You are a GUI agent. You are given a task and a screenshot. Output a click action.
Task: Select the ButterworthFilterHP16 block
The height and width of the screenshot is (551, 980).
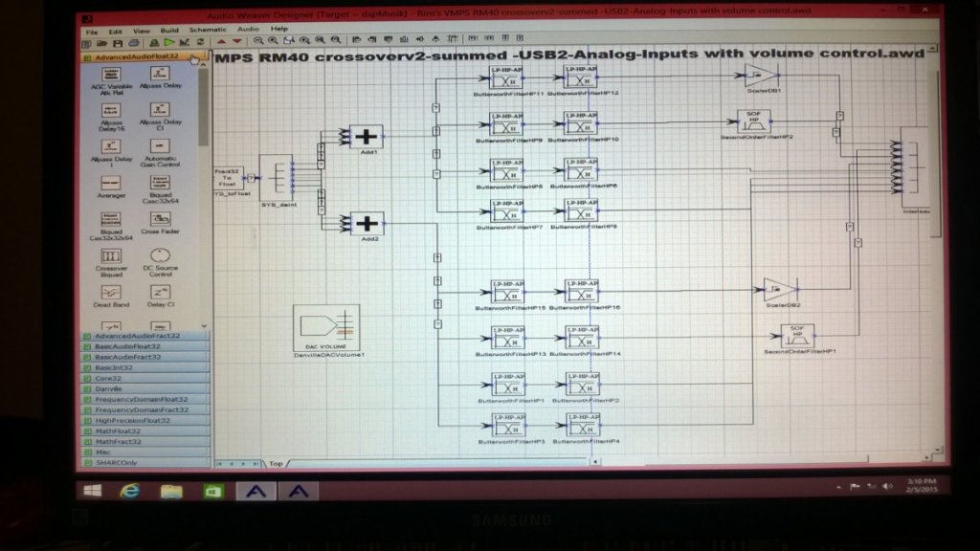(581, 291)
